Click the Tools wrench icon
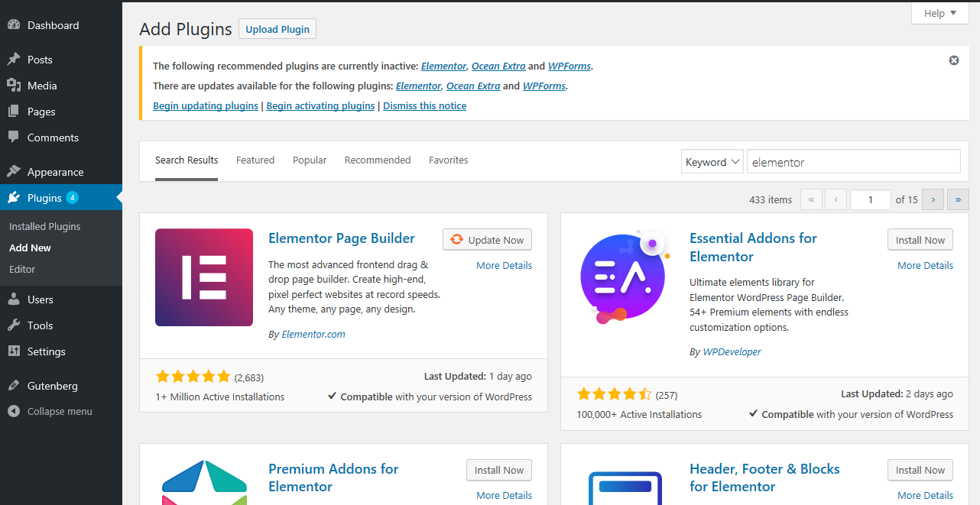This screenshot has height=505, width=980. tap(14, 325)
